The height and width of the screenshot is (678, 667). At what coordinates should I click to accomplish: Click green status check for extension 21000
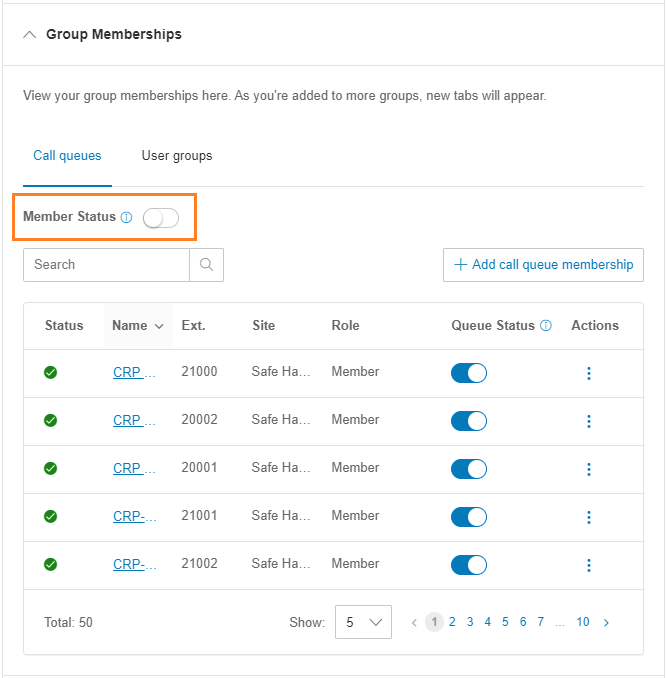click(51, 372)
